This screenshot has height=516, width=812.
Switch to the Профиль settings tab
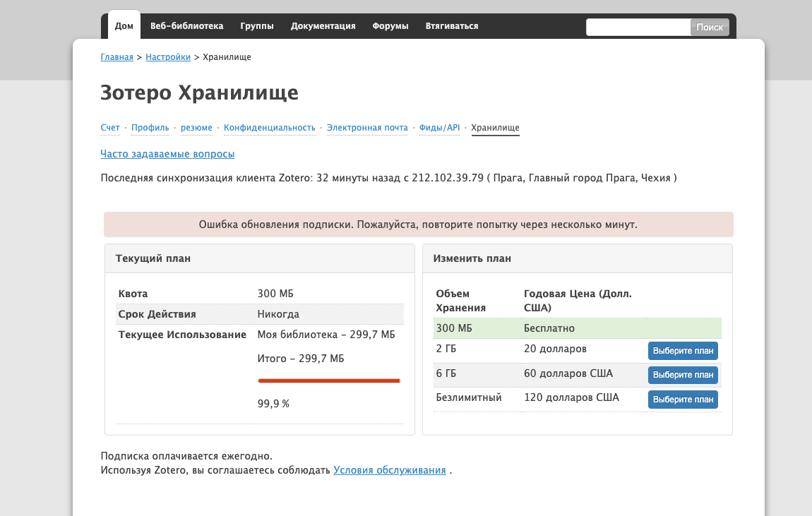click(x=150, y=128)
